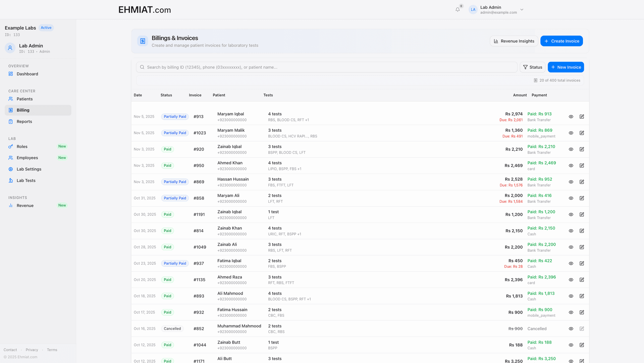View invoice #913 eye icon
Screen dimensions: 644x363
pyautogui.click(x=571, y=117)
